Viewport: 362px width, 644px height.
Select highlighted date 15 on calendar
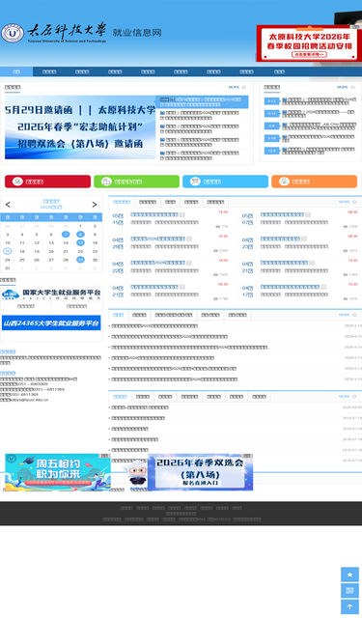click(80, 242)
